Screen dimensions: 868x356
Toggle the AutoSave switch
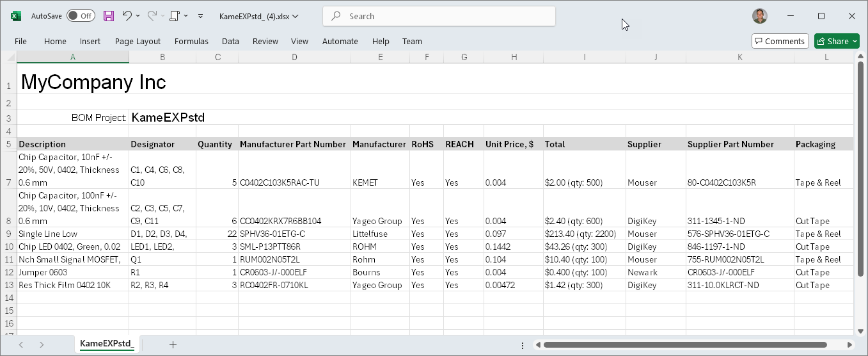[x=81, y=16]
